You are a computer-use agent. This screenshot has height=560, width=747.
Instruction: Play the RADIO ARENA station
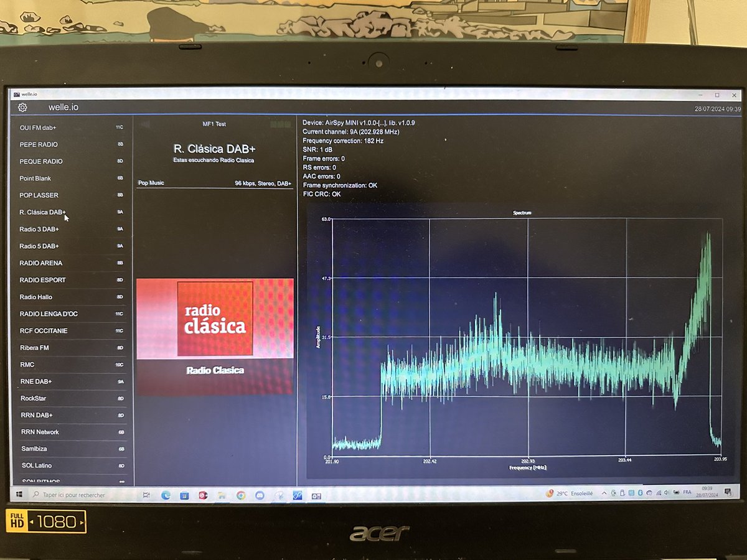tap(72, 263)
